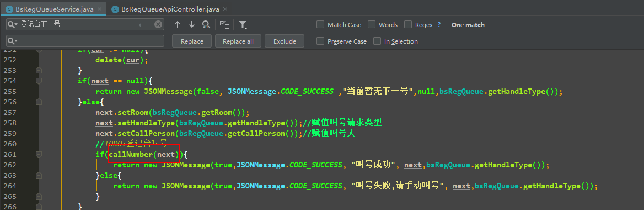Click callNumber method call on line 261
This screenshot has height=210, width=644.
tap(144, 154)
